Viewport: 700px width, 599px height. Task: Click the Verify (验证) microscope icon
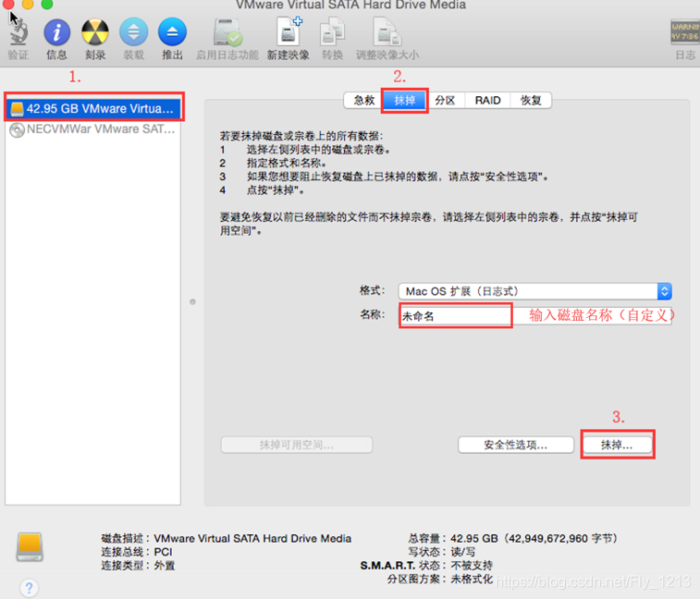18,32
